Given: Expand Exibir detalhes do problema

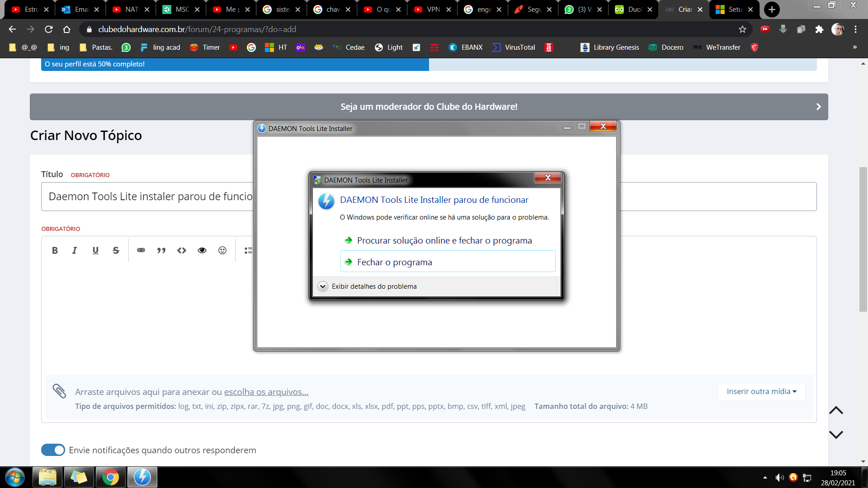Looking at the screenshot, I should 367,286.
